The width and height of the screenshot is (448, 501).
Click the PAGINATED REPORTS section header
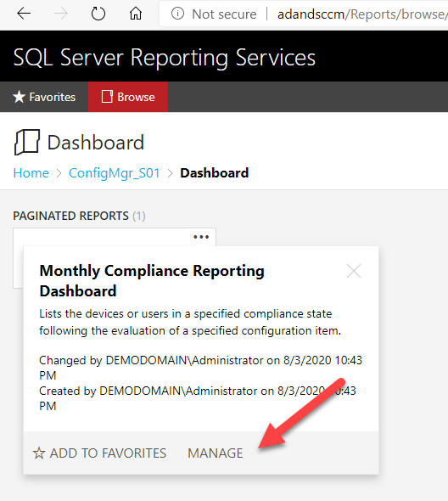[x=79, y=216]
